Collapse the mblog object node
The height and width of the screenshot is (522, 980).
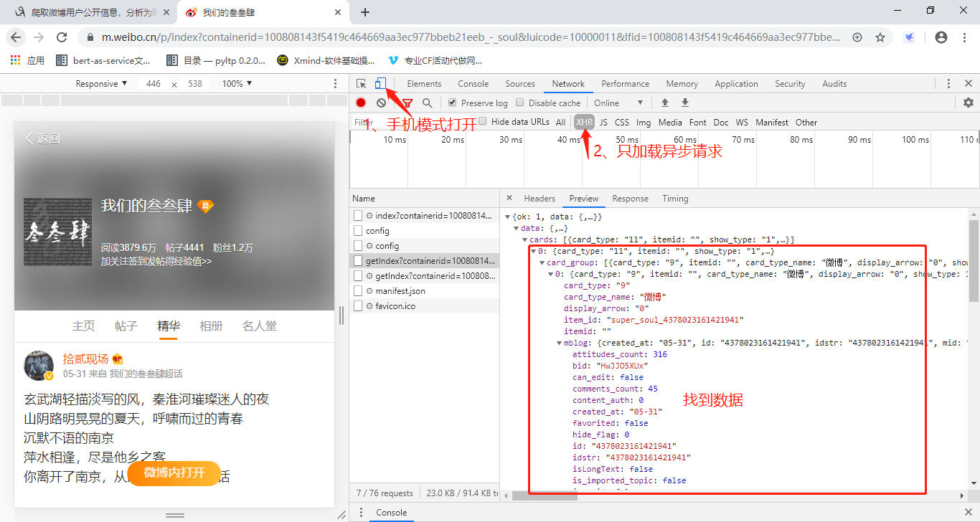point(559,343)
